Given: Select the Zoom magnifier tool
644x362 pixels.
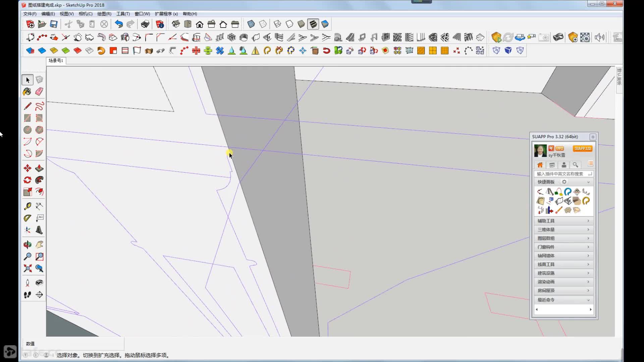Looking at the screenshot, I should [x=27, y=257].
